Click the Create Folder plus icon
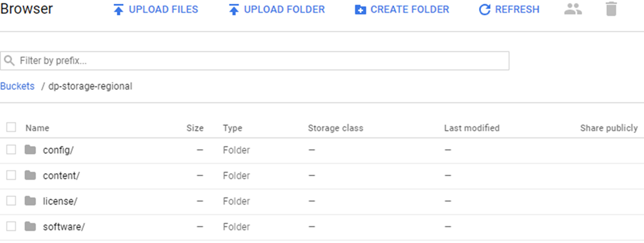This screenshot has width=644, height=243. pyautogui.click(x=360, y=10)
